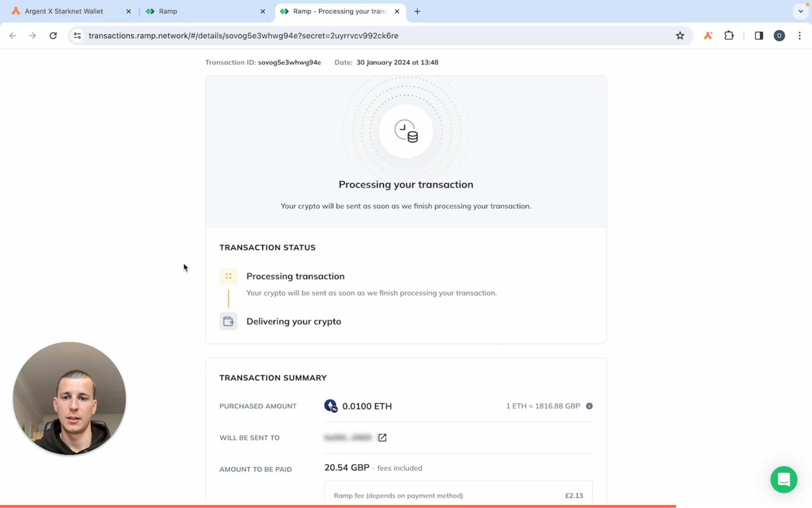Image resolution: width=812 pixels, height=508 pixels.
Task: Click the Processing transaction status icon
Action: [x=228, y=276]
